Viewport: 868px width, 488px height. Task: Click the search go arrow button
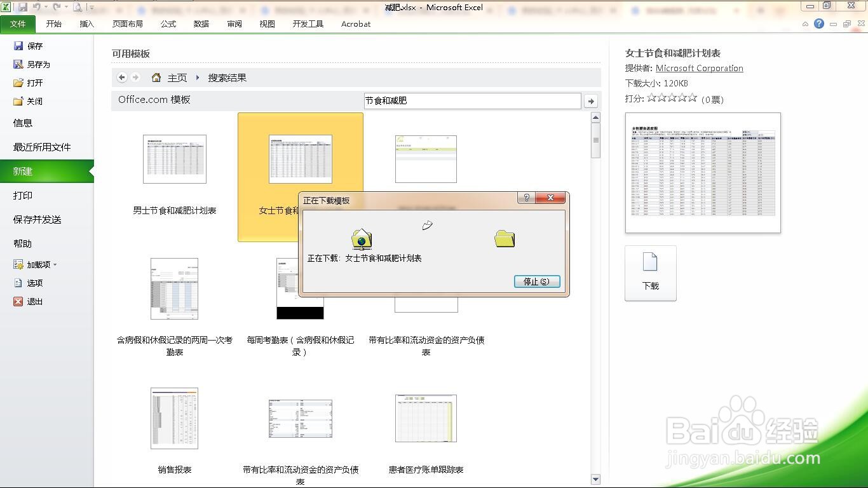[x=590, y=101]
